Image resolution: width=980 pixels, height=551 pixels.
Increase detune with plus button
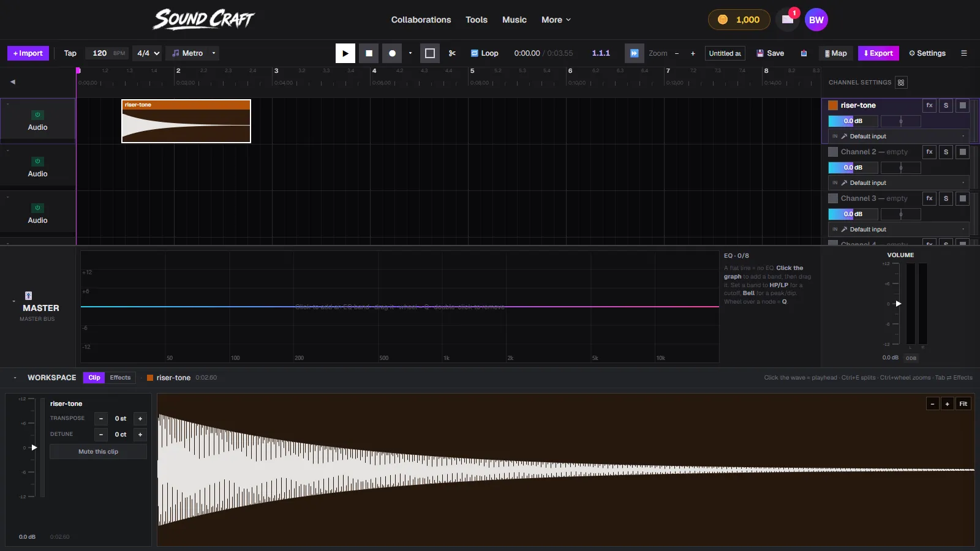[x=140, y=435]
